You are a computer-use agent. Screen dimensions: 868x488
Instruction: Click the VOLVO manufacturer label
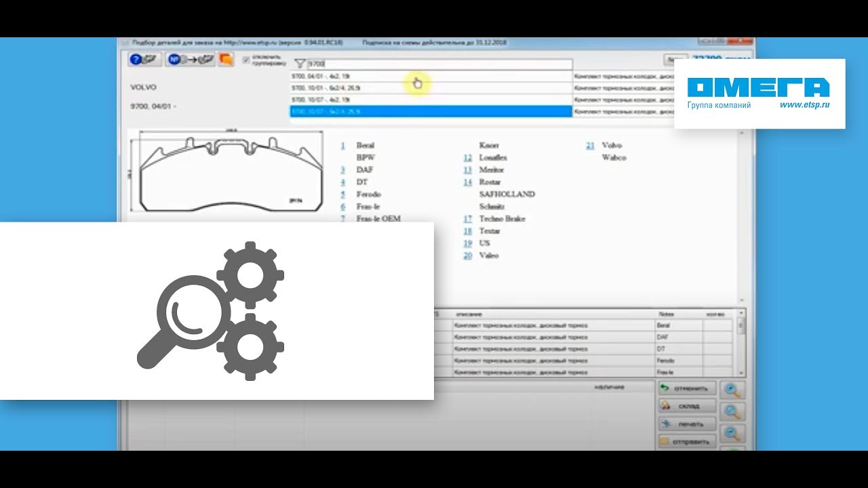(x=143, y=87)
